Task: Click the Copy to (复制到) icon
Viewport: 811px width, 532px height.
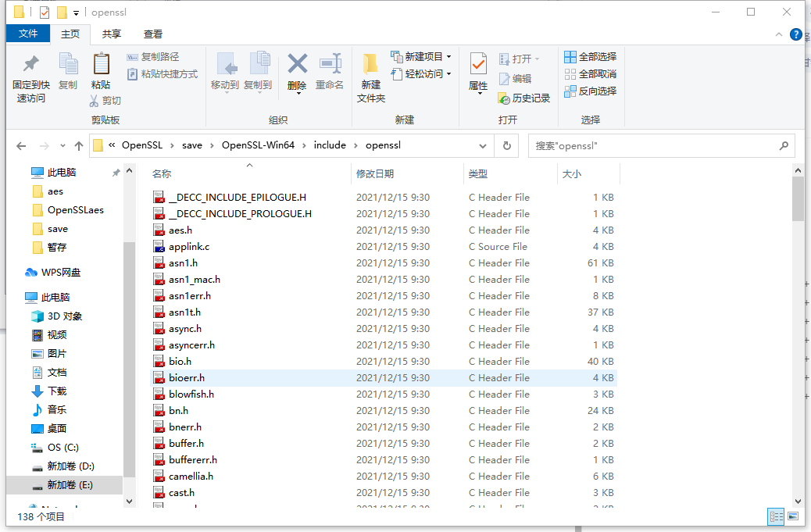Action: (x=259, y=63)
